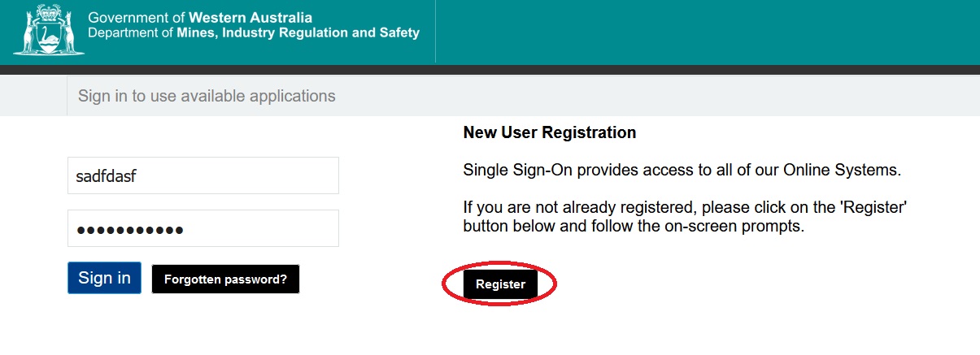Click the vertical divider line in the header
980x355 pixels.
(435, 32)
